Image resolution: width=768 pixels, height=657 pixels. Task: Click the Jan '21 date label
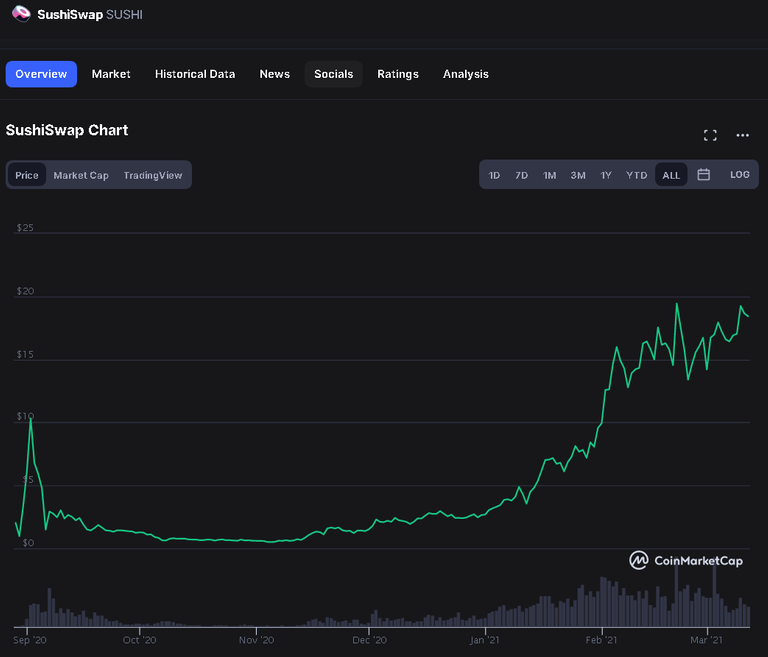pyautogui.click(x=485, y=640)
